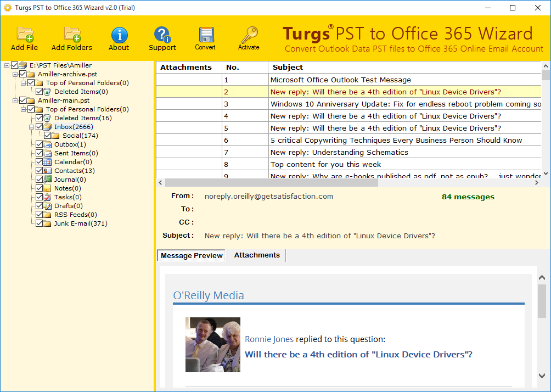Switch to the Attachments tab
The height and width of the screenshot is (392, 551).
[257, 255]
